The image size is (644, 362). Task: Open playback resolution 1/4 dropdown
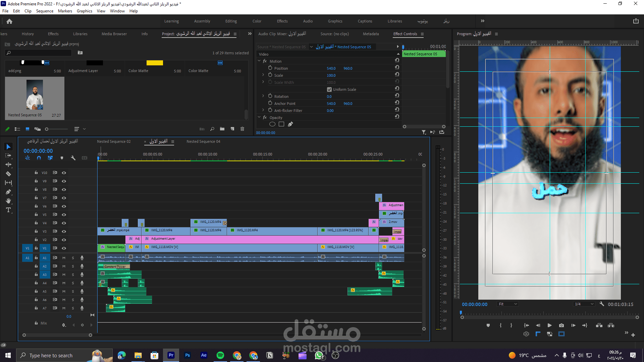click(x=584, y=304)
